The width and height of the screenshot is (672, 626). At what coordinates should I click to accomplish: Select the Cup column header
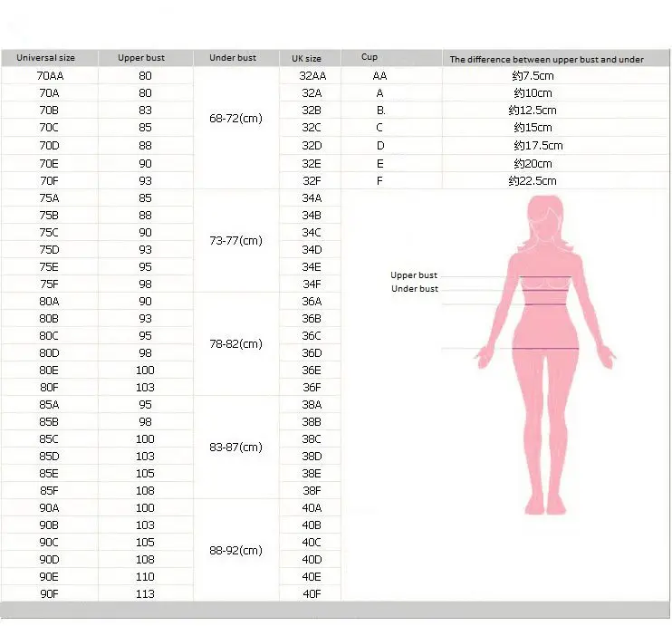(370, 57)
